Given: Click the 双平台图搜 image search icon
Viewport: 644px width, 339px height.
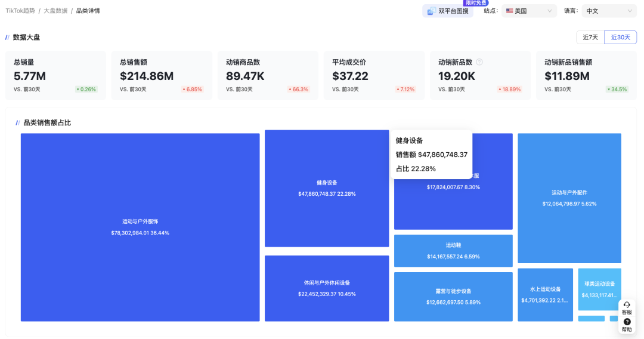Looking at the screenshot, I should click(x=431, y=11).
